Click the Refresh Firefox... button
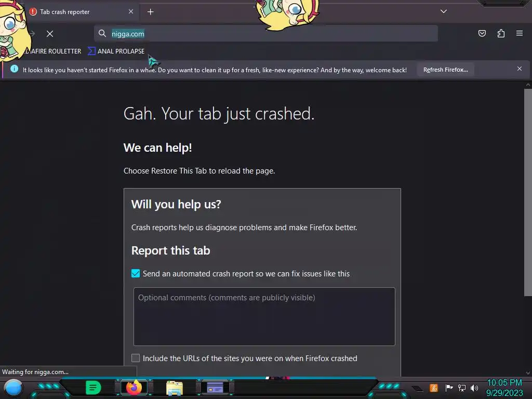Image resolution: width=532 pixels, height=399 pixels. tap(445, 70)
